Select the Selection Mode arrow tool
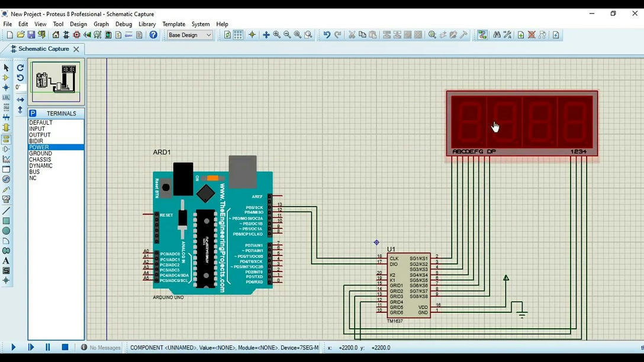Screen dimensions: 644x362 (x=6, y=67)
